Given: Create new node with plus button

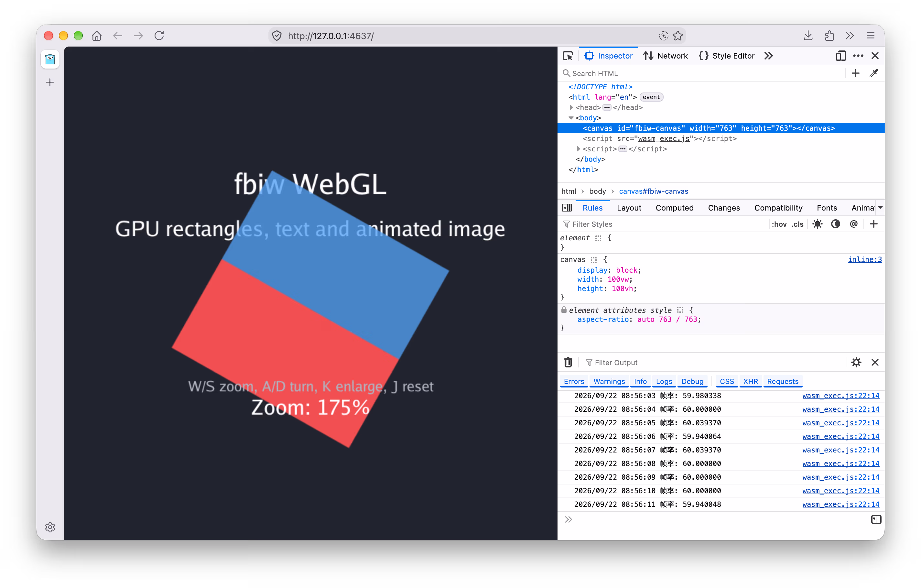Looking at the screenshot, I should coord(856,73).
